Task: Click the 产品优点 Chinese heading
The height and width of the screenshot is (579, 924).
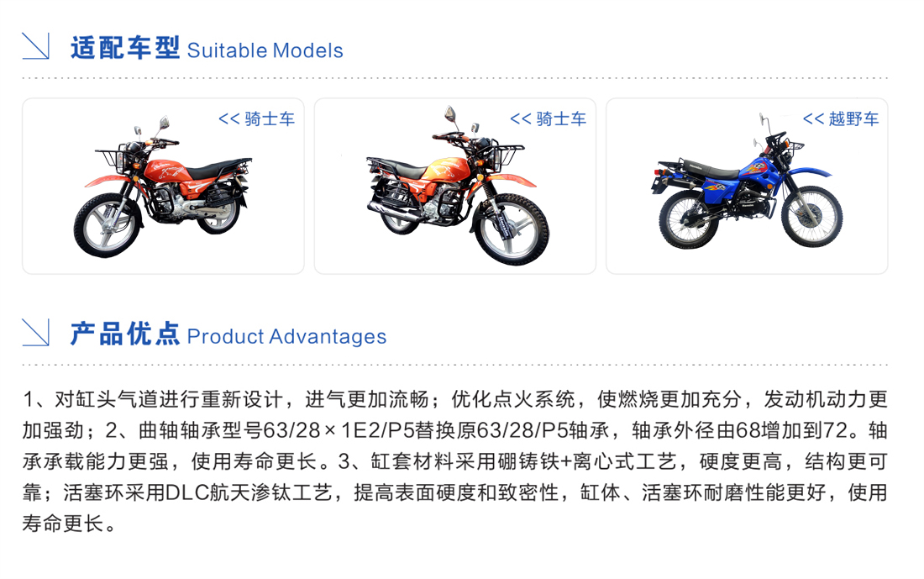Action: (x=125, y=334)
